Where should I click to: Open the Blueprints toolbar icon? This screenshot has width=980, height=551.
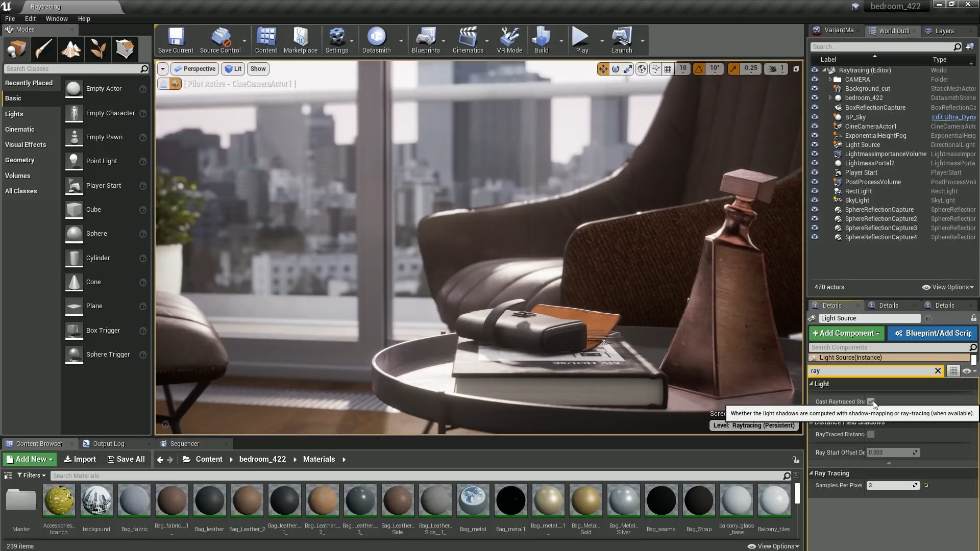(426, 40)
